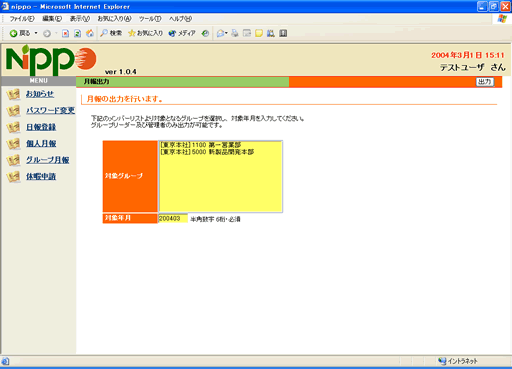This screenshot has width=512, height=369.
Task: Click the icon beside お知らせ
Action: 13,94
